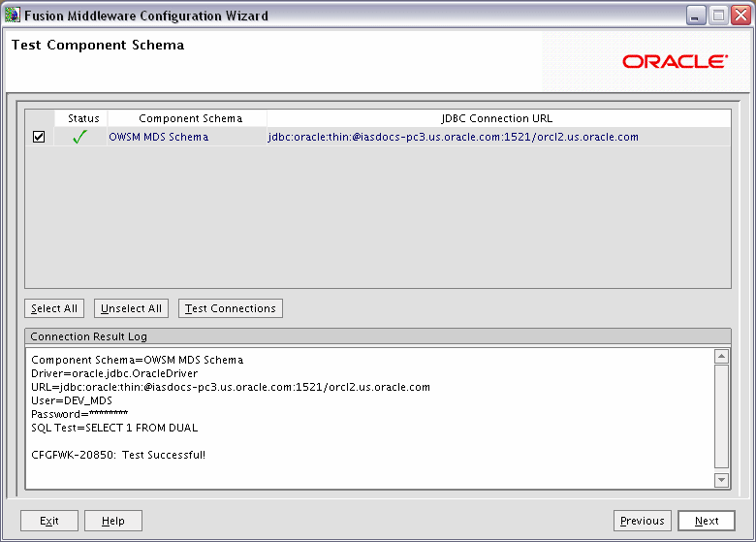Click the Connection Result Log header
The image size is (756, 542).
[378, 336]
